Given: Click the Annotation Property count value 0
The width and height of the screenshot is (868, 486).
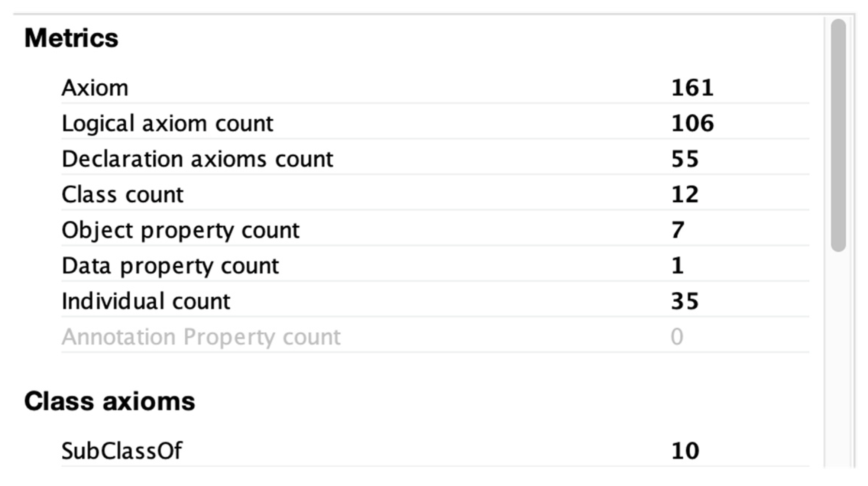Looking at the screenshot, I should 677,337.
